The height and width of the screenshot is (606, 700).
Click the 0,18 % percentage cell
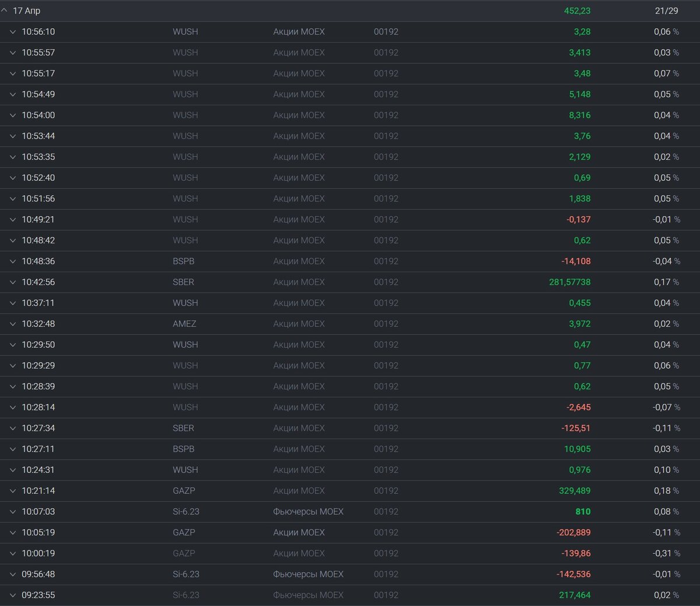point(666,491)
